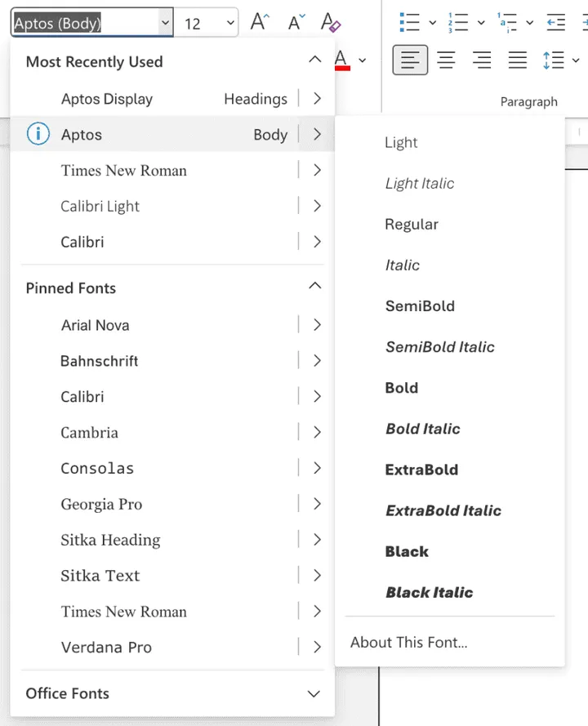The width and height of the screenshot is (588, 726).
Task: Toggle align left paragraph button
Action: [x=410, y=60]
